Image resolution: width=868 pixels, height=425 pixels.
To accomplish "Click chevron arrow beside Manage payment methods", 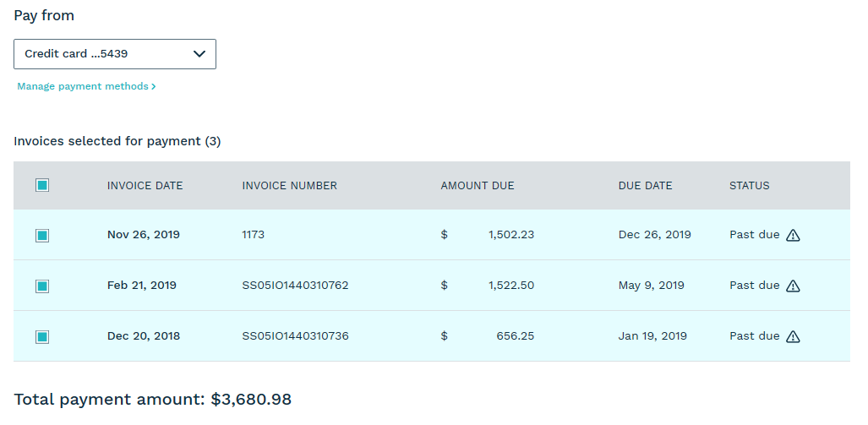I will point(154,86).
